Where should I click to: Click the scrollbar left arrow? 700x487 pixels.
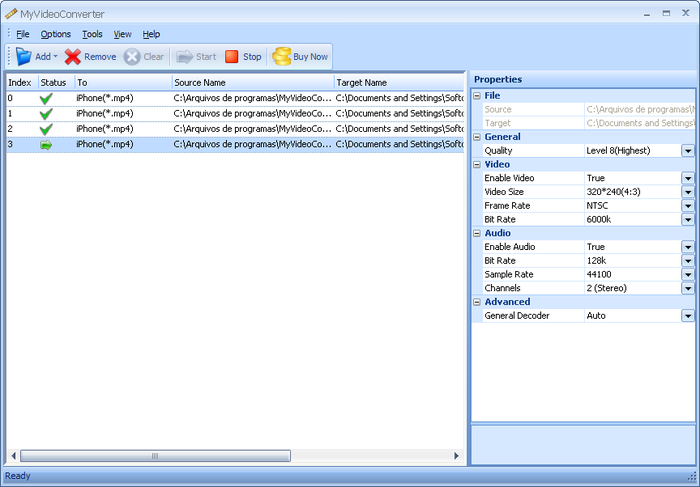coord(13,456)
